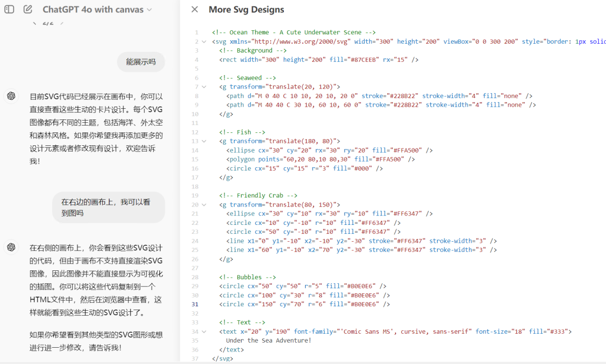Screen dimensions: 606x364
Task: Toggle the sidebar panel icon
Action: tap(10, 10)
